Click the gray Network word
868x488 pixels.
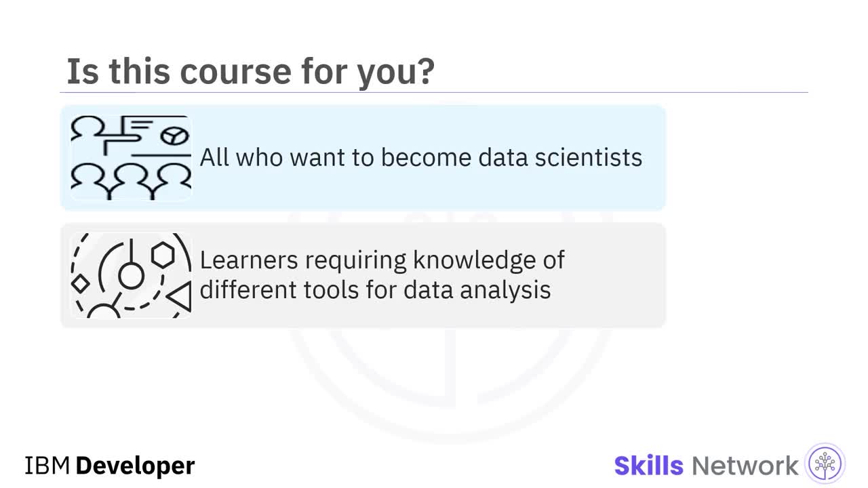click(745, 466)
